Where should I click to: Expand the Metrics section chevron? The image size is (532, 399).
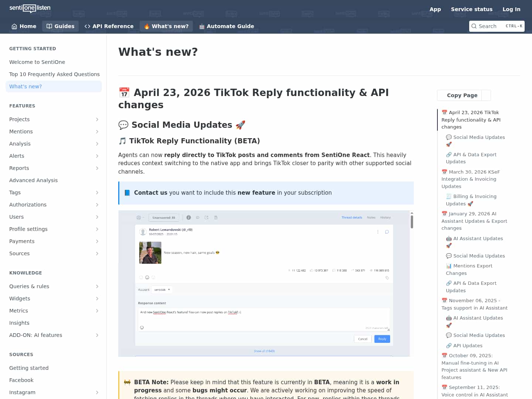coord(97,311)
